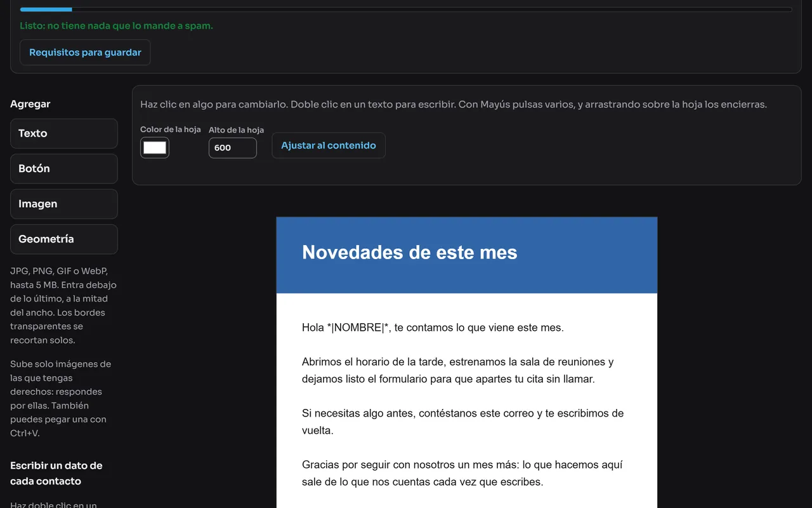Click heading Escribir un dato de cada contacto
The image size is (812, 508).
pos(56,473)
